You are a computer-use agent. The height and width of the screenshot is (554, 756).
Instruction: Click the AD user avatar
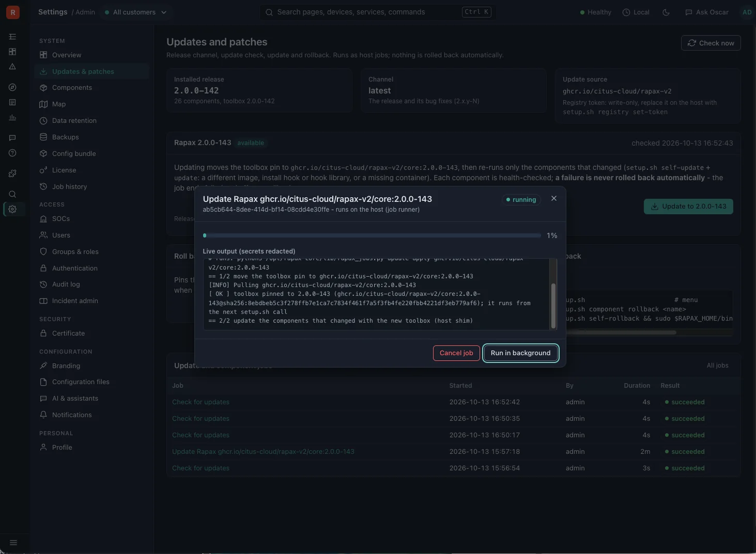pyautogui.click(x=747, y=12)
